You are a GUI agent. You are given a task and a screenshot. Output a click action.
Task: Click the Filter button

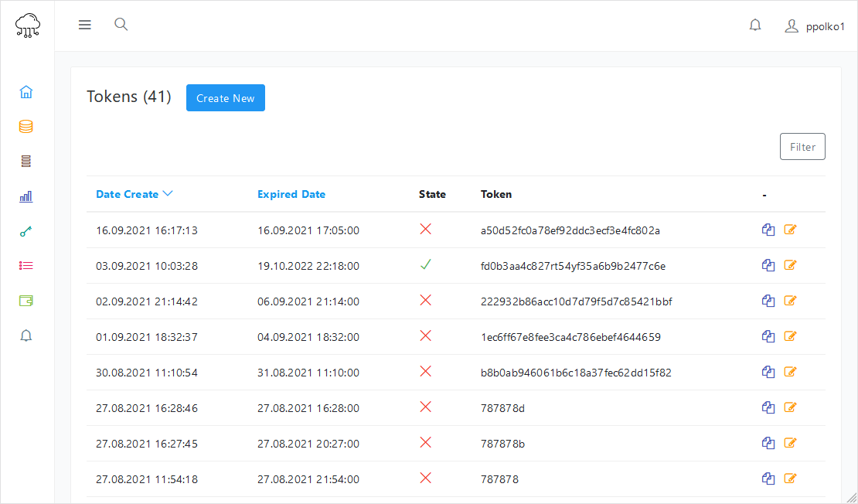click(802, 147)
